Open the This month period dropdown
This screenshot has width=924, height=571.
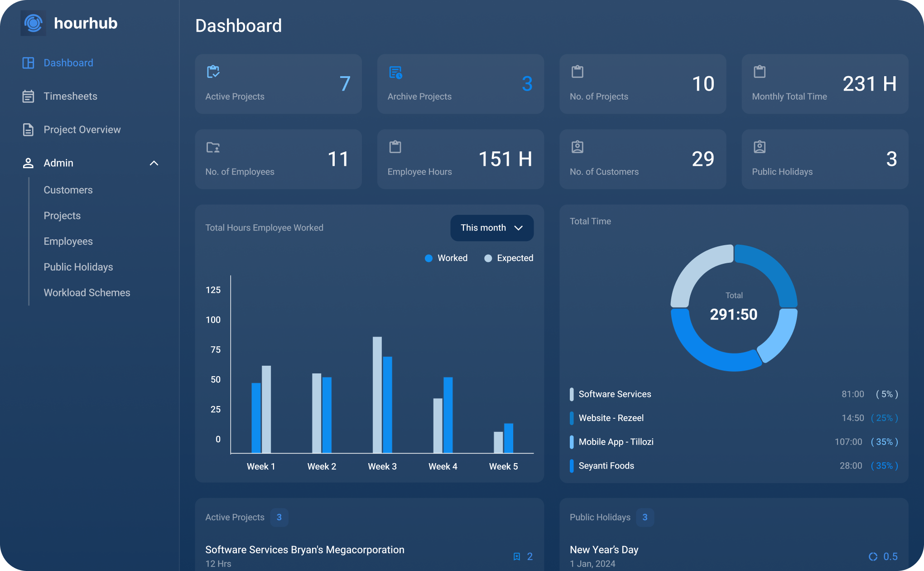[x=491, y=228]
